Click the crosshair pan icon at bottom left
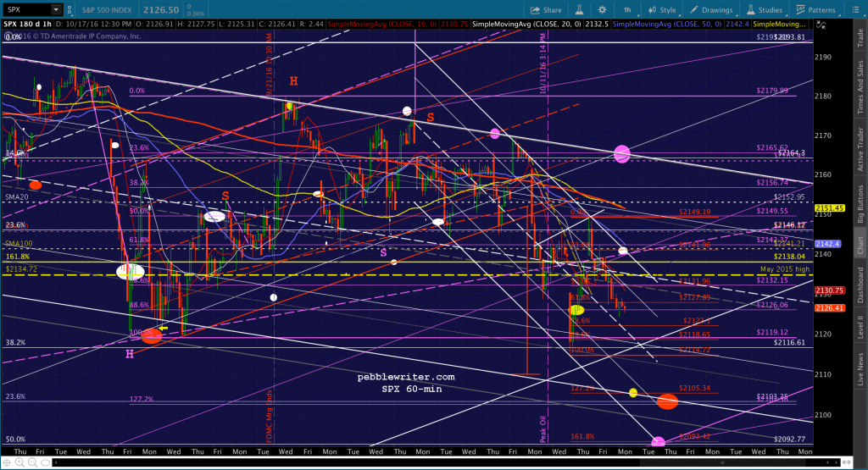Image resolution: width=868 pixels, height=470 pixels. coord(7,462)
